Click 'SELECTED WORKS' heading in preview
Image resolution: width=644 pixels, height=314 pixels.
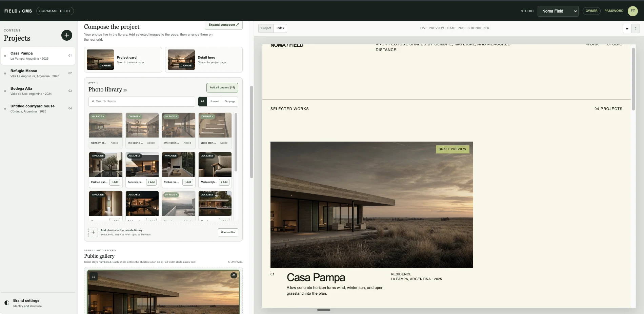[x=289, y=109]
